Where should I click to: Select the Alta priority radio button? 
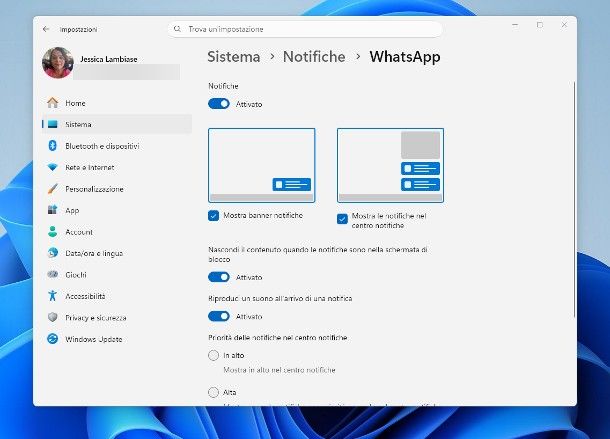coord(213,392)
